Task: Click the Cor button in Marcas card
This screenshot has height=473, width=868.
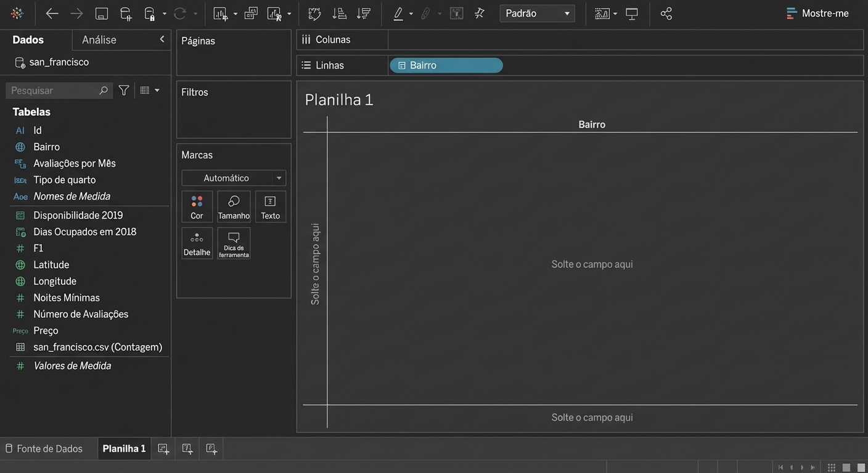Action: [x=197, y=206]
